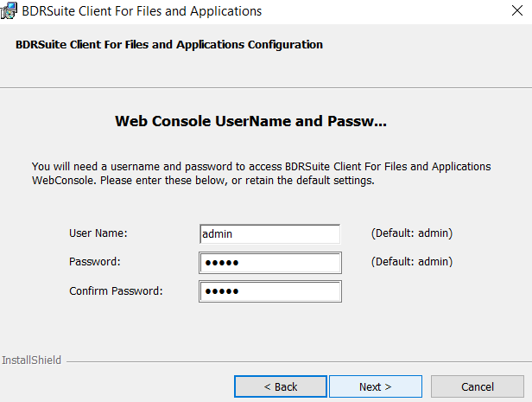
Task: Click the Confirm Password label
Action: click(116, 291)
